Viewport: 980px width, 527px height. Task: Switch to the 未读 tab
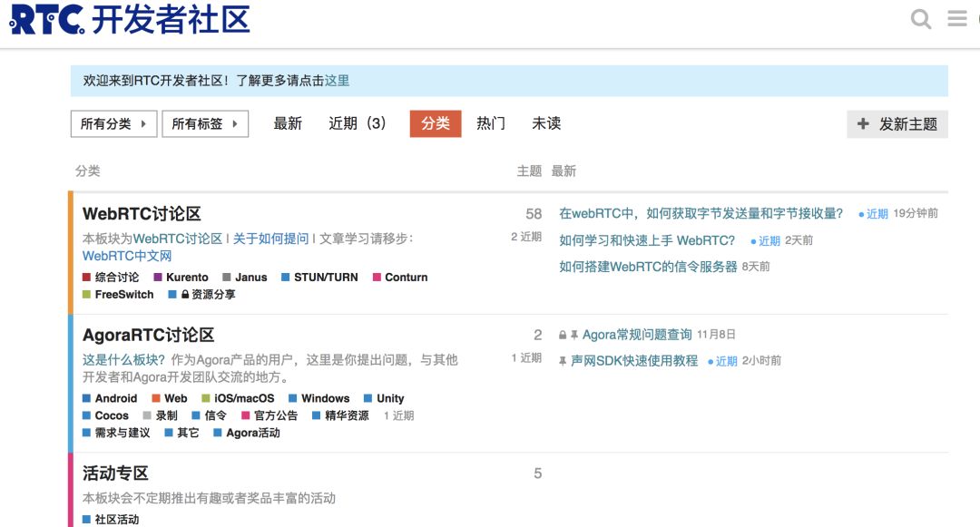(x=546, y=123)
